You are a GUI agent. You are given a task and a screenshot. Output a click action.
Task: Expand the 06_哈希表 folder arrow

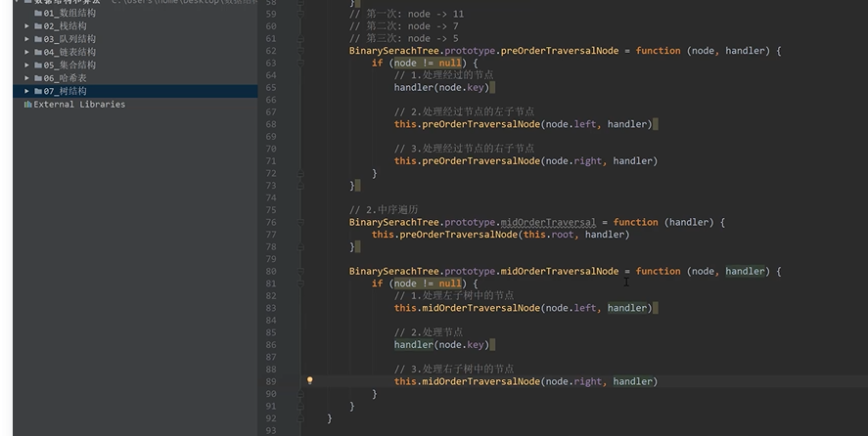coord(26,78)
